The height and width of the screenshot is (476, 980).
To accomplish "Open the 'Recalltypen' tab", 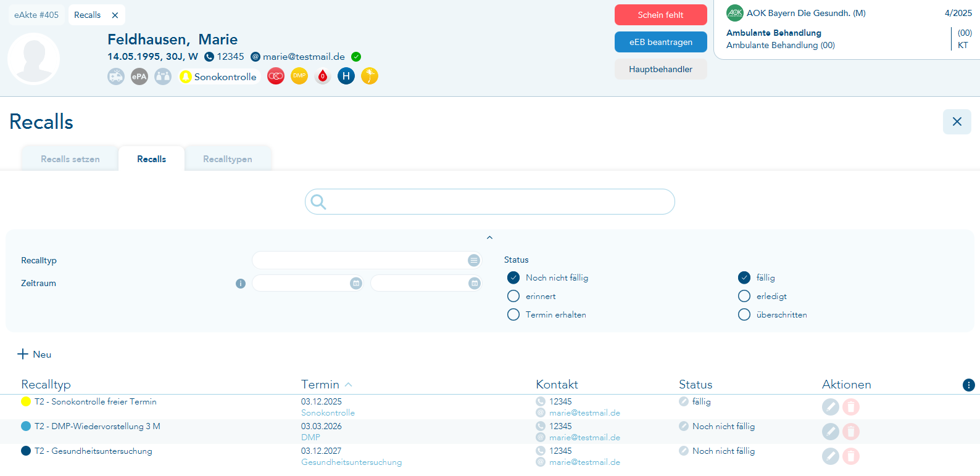I will click(227, 159).
